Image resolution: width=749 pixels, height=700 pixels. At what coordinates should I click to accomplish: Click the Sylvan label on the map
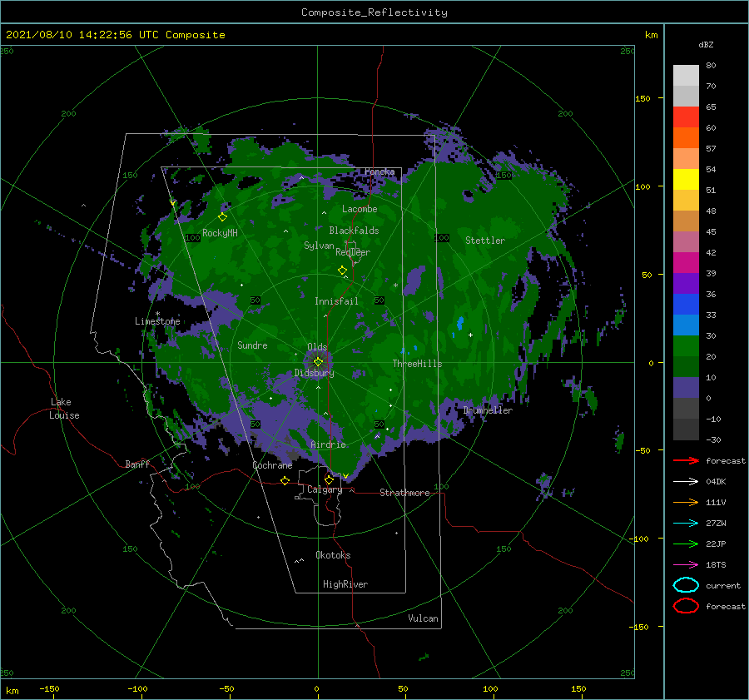click(319, 246)
